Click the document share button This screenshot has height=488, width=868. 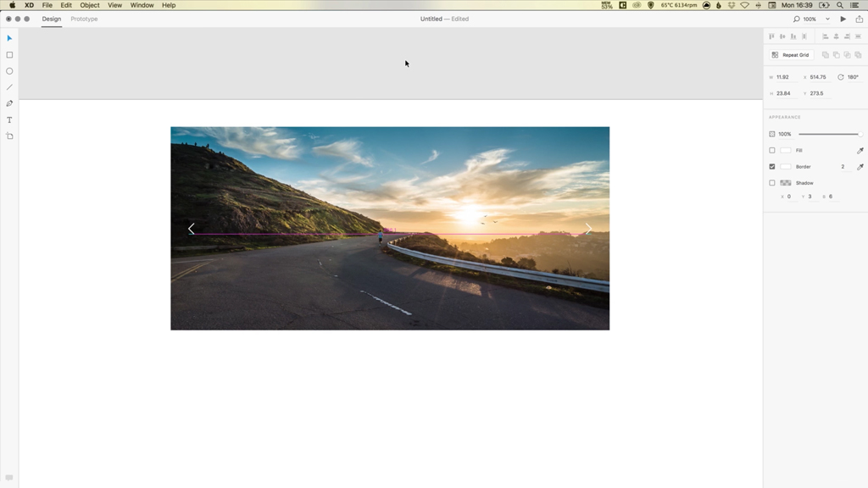[859, 18]
